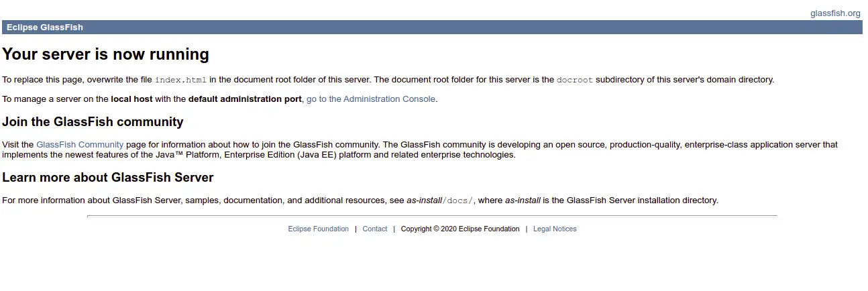View the Legal Notices footer link
The width and height of the screenshot is (868, 291).
point(555,229)
